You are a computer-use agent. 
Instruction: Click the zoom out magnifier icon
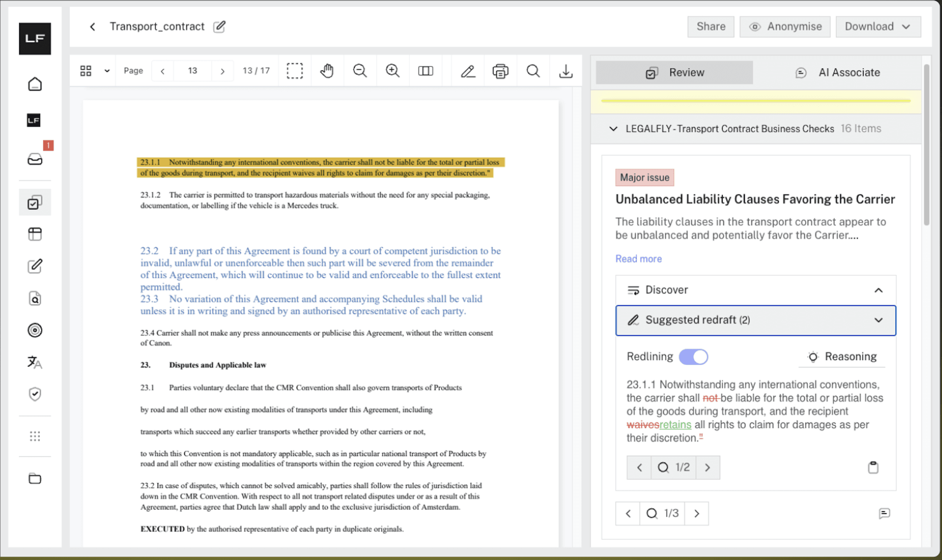359,71
